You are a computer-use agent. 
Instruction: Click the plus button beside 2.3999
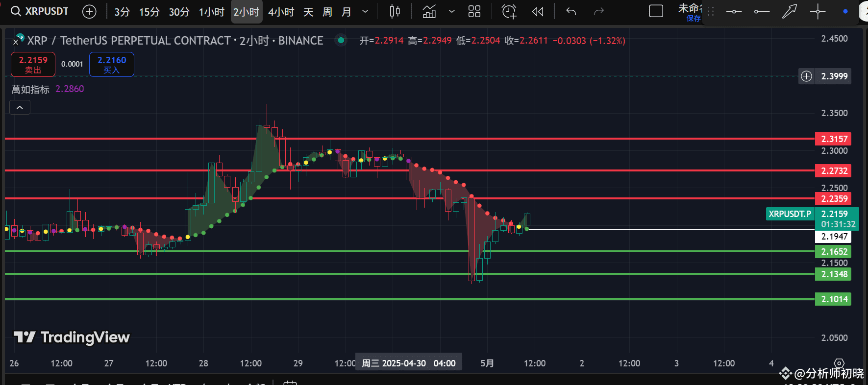coord(806,76)
